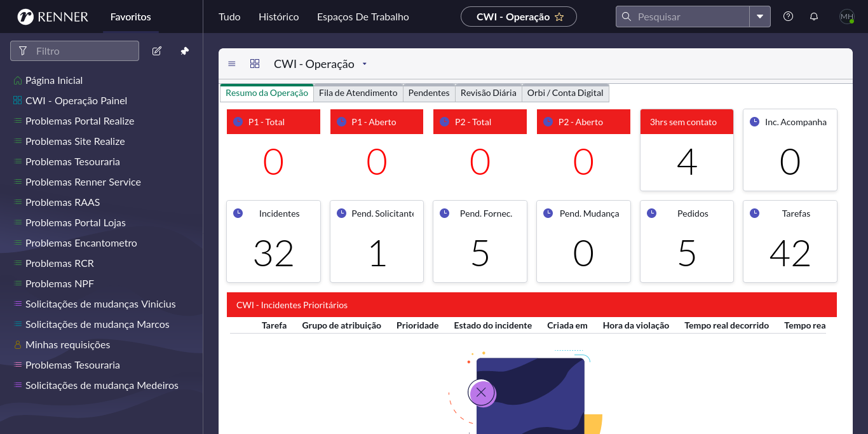The width and height of the screenshot is (868, 434).
Task: Click the Filtro input field
Action: (74, 51)
